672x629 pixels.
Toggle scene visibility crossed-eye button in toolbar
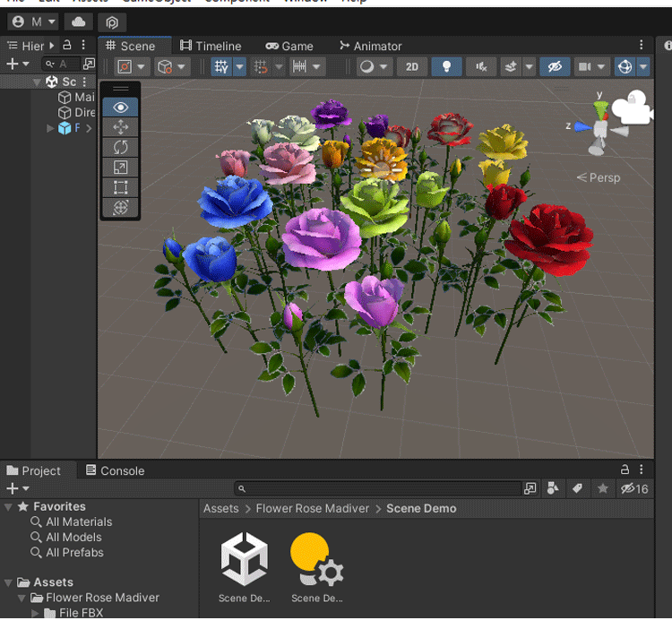(555, 67)
